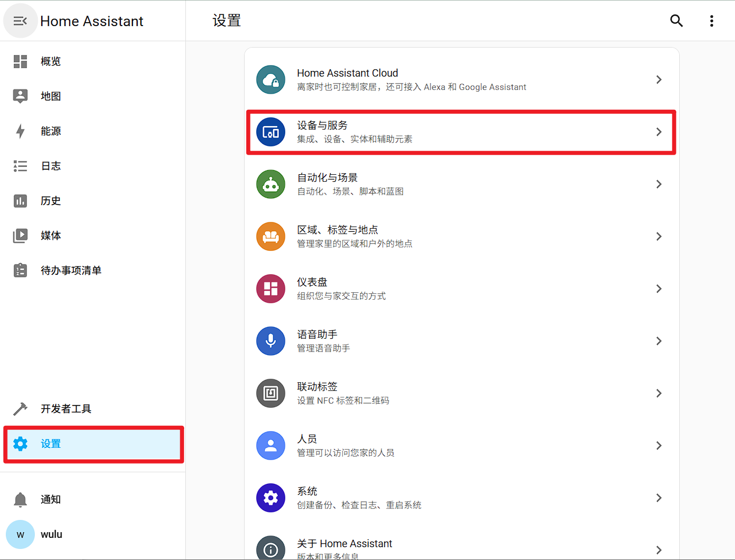Image resolution: width=735 pixels, height=560 pixels.
Task: Click description 集成、设备、实体和辅助元素
Action: point(354,139)
